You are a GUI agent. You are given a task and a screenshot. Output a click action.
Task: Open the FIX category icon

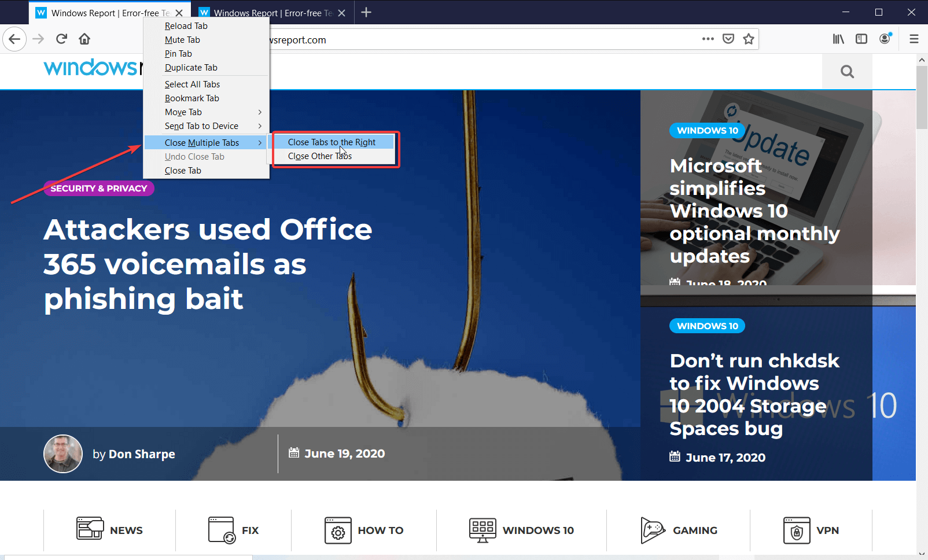click(222, 530)
